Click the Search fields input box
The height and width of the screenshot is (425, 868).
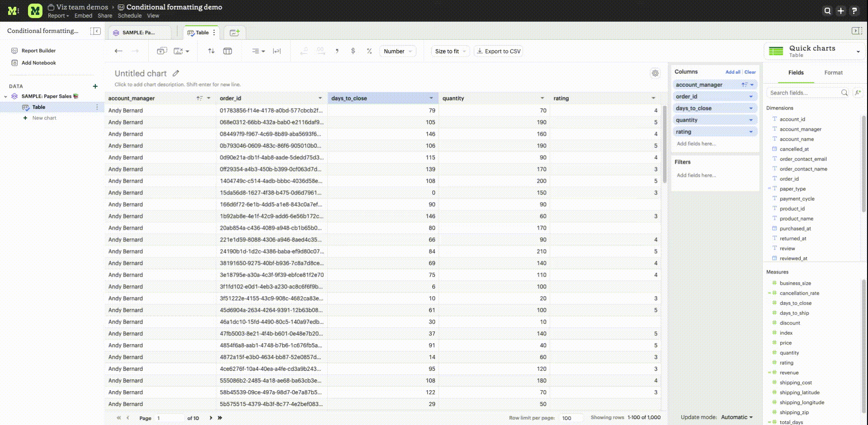(x=803, y=93)
